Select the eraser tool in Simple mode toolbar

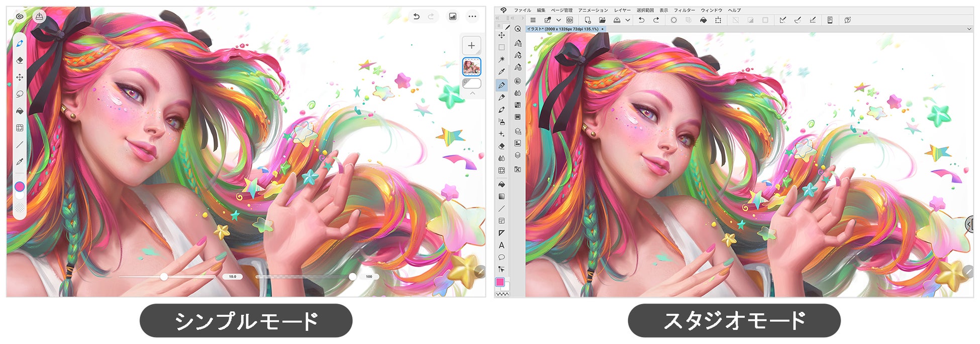coord(20,60)
